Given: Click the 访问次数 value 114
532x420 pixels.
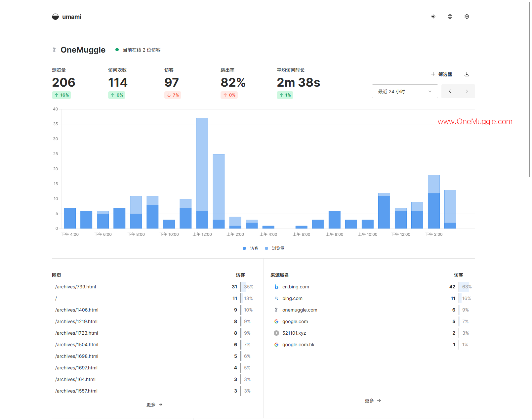Looking at the screenshot, I should coord(118,82).
